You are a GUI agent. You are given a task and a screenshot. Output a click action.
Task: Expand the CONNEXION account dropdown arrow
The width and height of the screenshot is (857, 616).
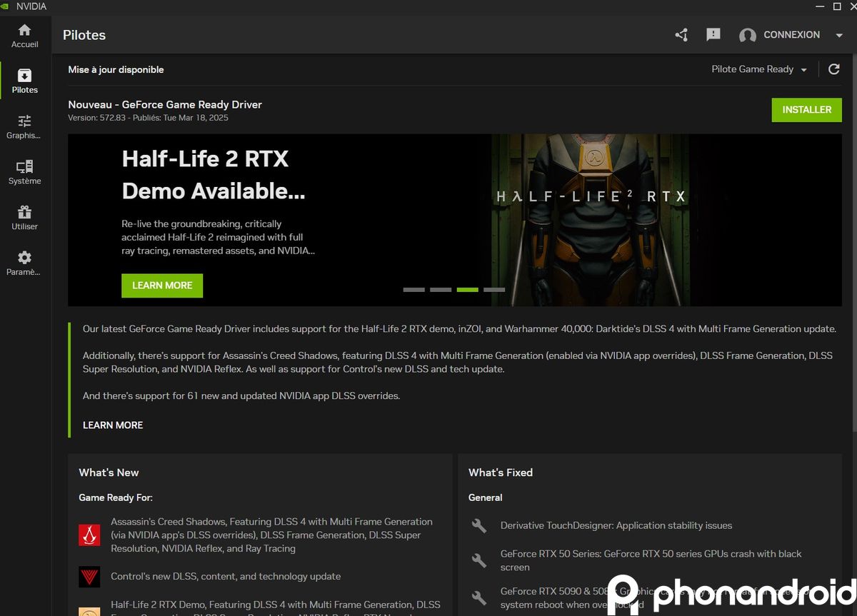(839, 36)
